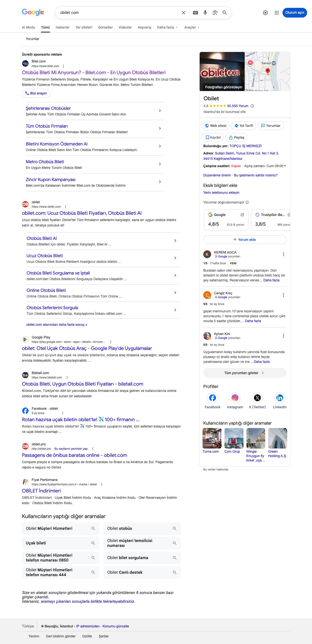This screenshot has height=644, width=312.
Task: Open the obilet.com main result title link
Action: pyautogui.click(x=82, y=213)
